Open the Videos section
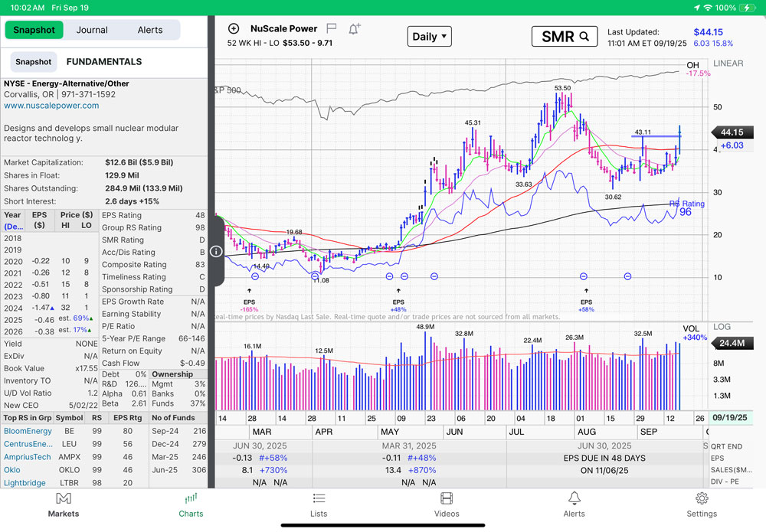This screenshot has width=766, height=532. [447, 504]
